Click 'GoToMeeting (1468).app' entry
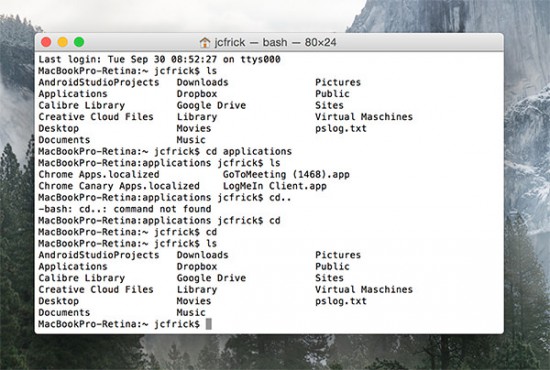This screenshot has width=550, height=370. (x=286, y=174)
